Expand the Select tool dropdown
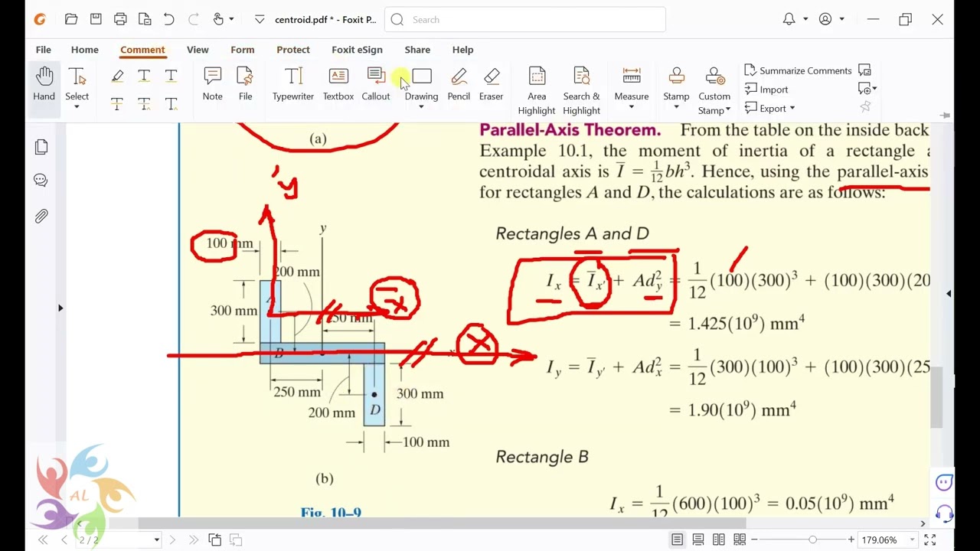The width and height of the screenshot is (980, 551). [x=77, y=107]
